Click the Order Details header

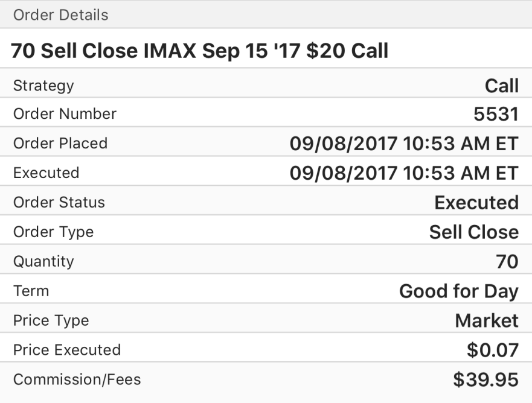[60, 14]
